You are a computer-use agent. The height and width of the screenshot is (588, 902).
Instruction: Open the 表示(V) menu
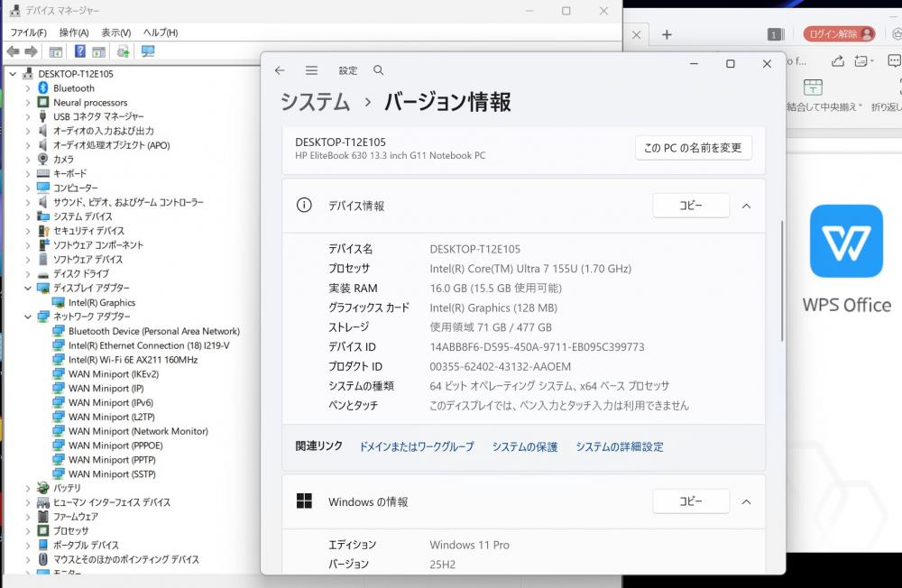(115, 32)
